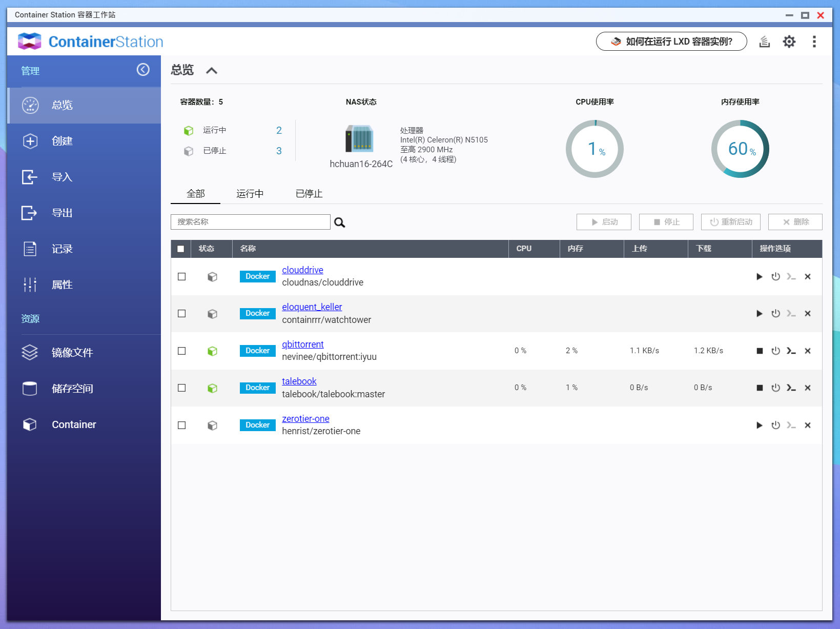Screen dimensions: 840x629
Task: Open the talebook container link
Action: click(299, 381)
